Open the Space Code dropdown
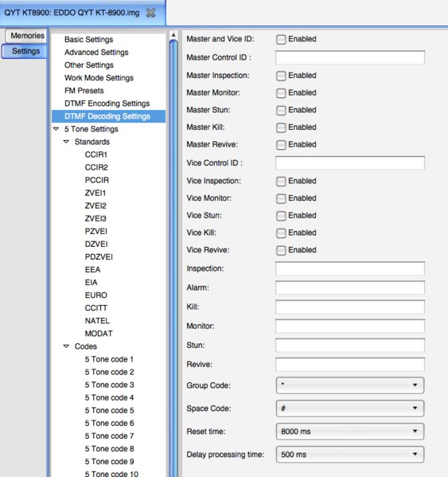The image size is (448, 477). (350, 409)
